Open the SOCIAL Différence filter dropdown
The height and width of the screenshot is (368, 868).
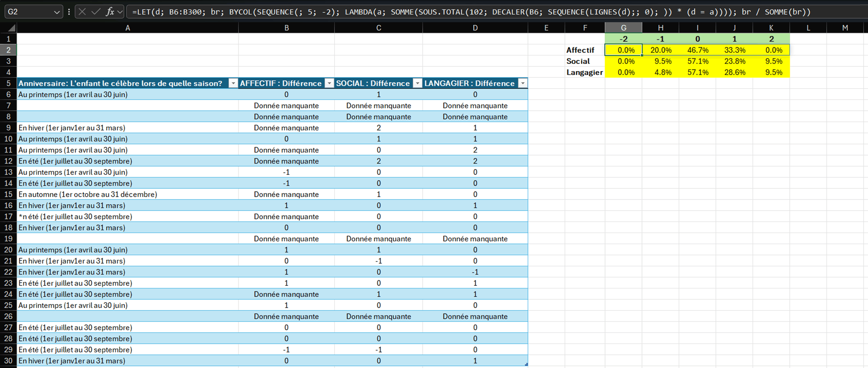[417, 83]
